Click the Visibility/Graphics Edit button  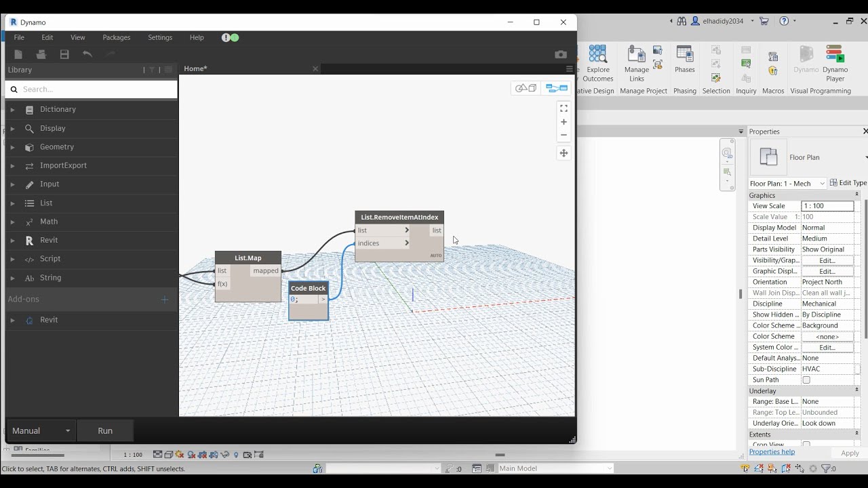click(x=827, y=260)
